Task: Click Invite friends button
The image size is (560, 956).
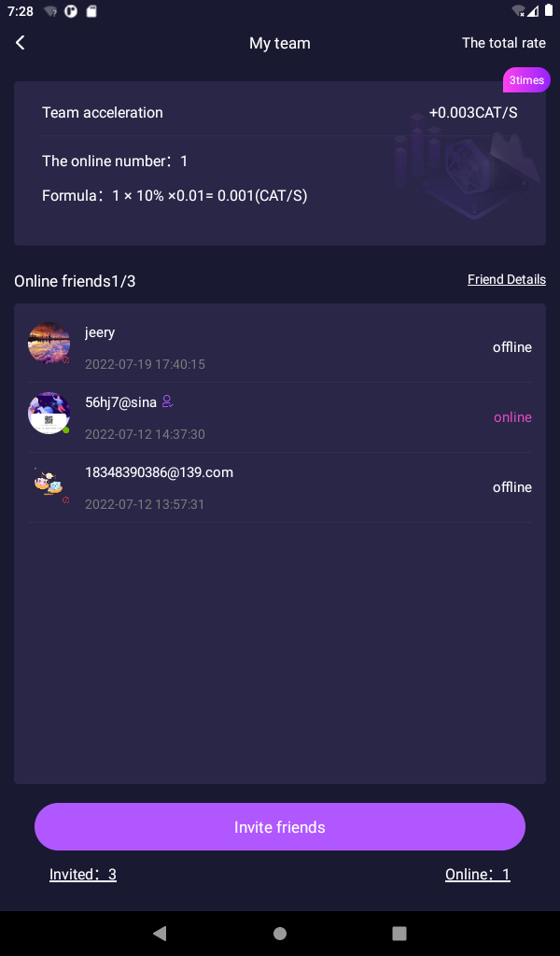Action: coord(280,827)
